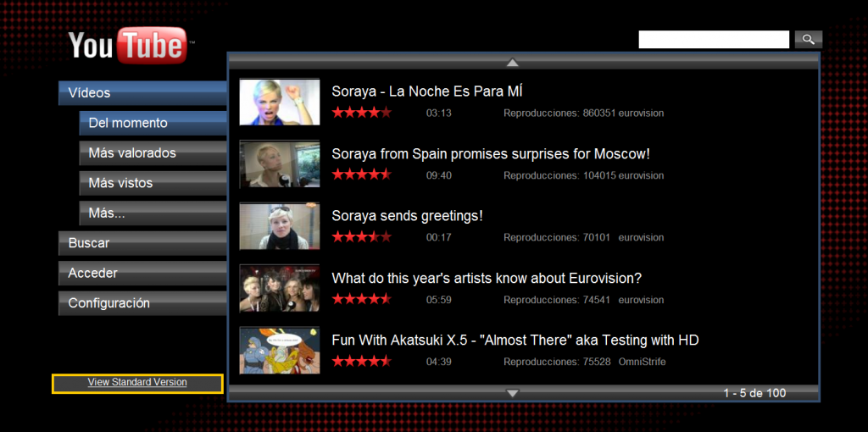
Task: Click the 1 - 5 de 100 page indicator
Action: coord(754,393)
